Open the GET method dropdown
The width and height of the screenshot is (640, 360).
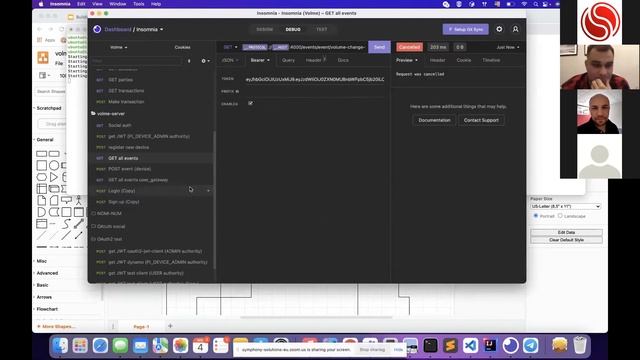coord(230,47)
